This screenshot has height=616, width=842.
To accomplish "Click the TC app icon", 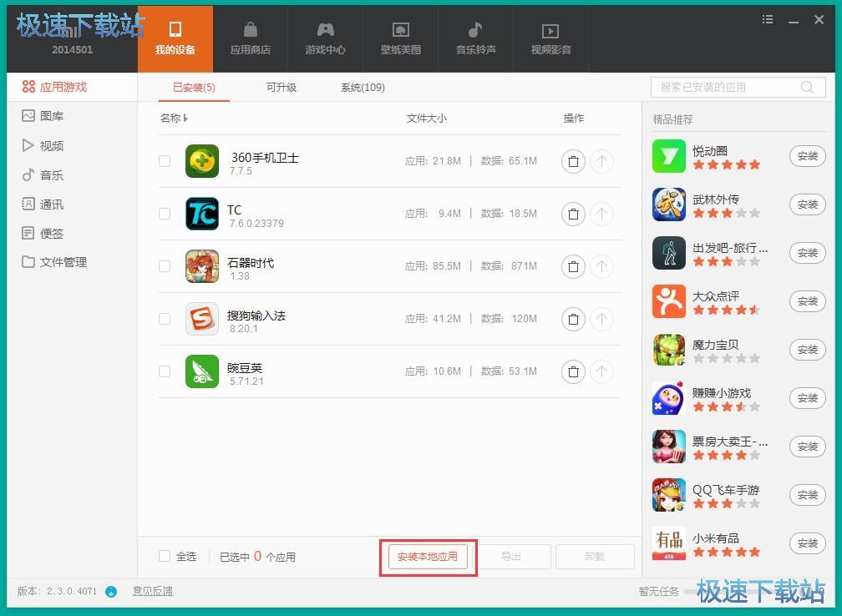I will (x=202, y=214).
